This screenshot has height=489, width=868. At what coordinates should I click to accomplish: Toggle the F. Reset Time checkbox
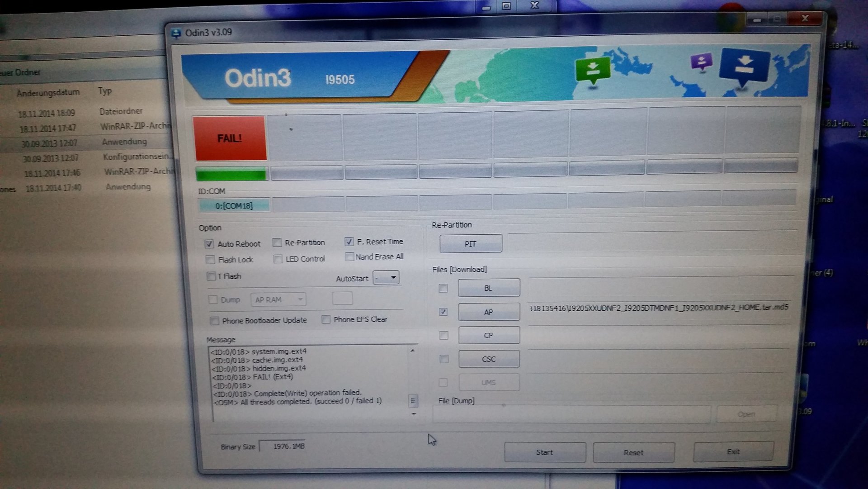(x=349, y=242)
